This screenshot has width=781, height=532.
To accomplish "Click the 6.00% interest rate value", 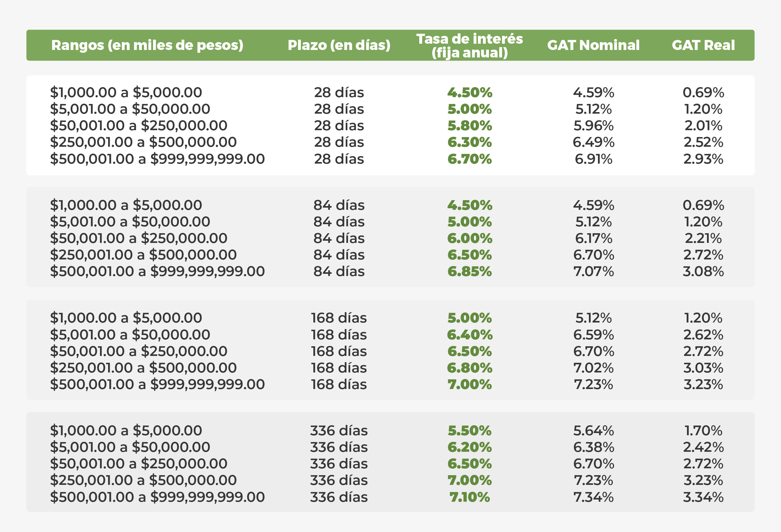I will [x=470, y=239].
